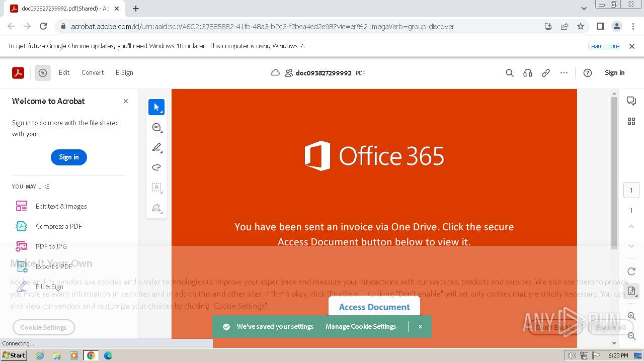Click the current page number box
644x362 pixels.
631,190
